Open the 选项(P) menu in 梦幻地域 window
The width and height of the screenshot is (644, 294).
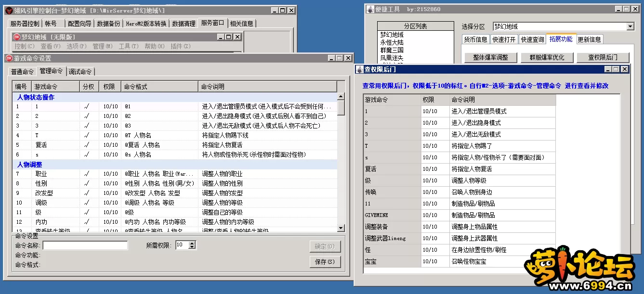(77, 46)
